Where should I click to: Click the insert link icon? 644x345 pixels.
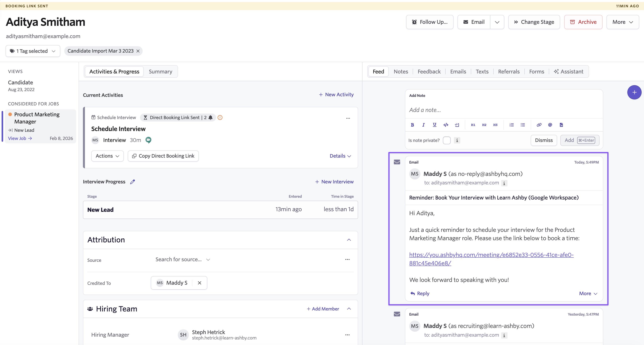[539, 125]
